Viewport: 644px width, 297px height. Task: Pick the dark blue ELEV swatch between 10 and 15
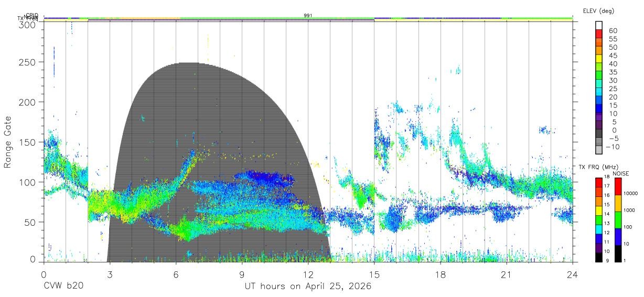click(x=599, y=109)
